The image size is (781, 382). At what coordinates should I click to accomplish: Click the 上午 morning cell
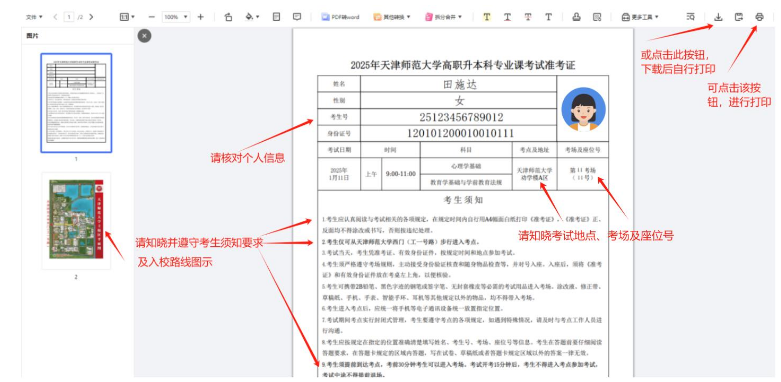pos(371,175)
